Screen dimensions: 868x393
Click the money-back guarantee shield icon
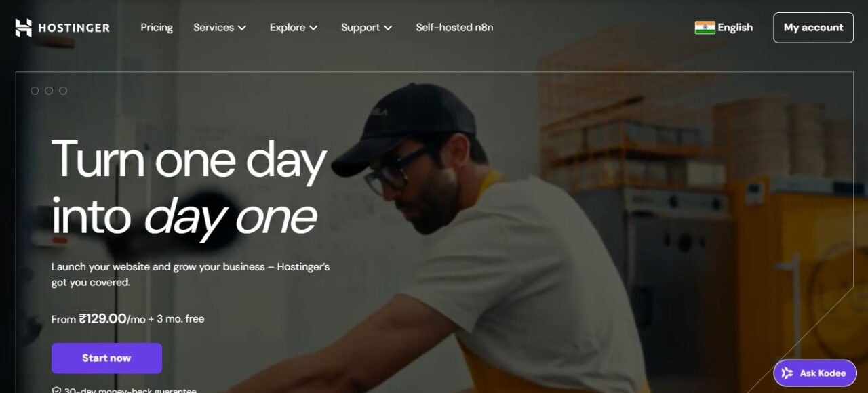pos(56,391)
